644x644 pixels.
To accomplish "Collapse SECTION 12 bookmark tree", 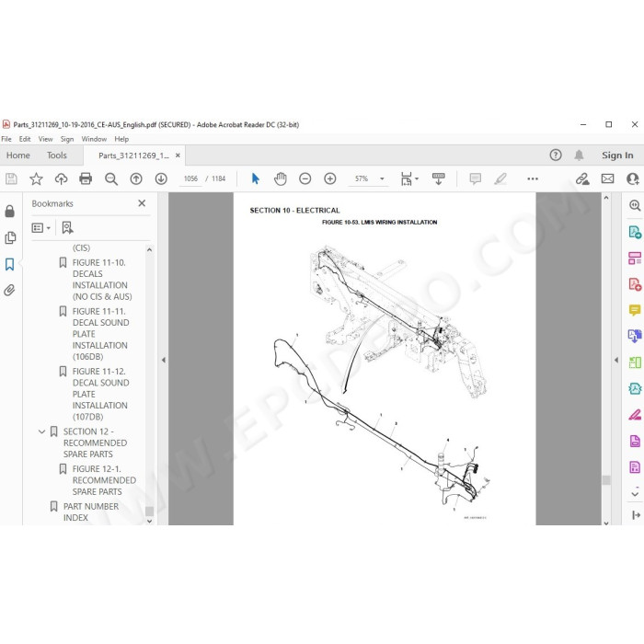I will click(x=41, y=431).
